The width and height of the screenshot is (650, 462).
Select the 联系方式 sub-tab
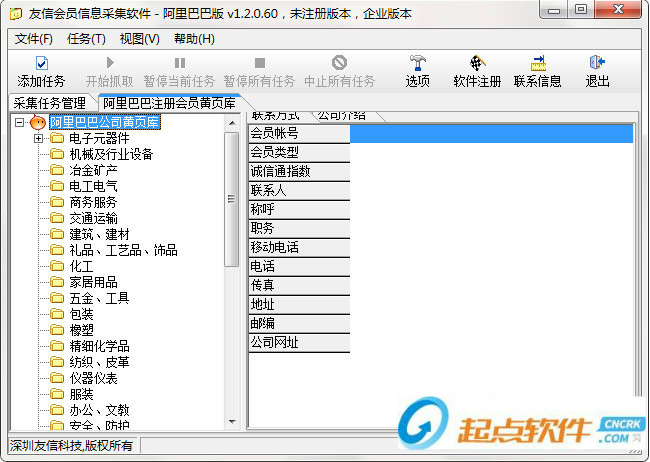click(x=276, y=116)
